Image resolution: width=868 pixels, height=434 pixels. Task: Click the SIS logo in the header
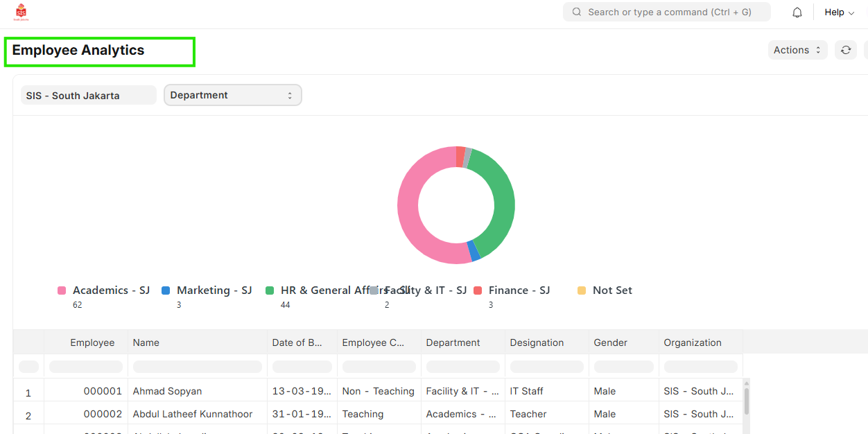(x=21, y=12)
